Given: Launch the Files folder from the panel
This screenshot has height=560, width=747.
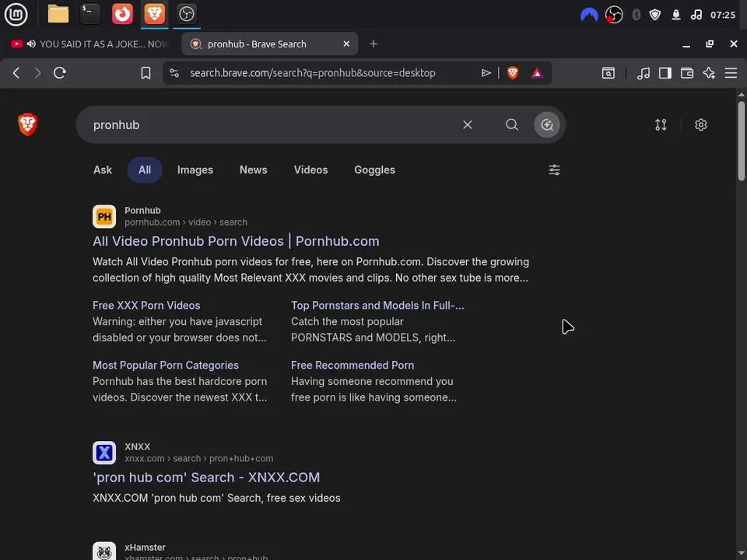Looking at the screenshot, I should tap(58, 14).
